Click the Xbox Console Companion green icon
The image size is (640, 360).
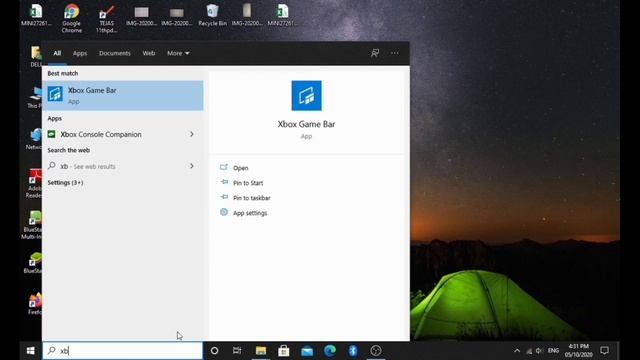[x=51, y=134]
